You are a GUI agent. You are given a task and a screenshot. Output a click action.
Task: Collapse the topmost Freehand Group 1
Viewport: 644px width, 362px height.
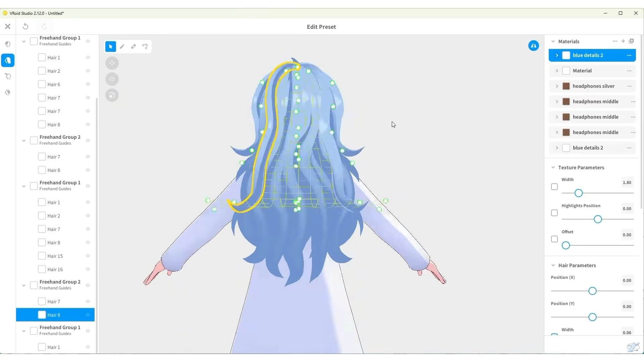24,42
